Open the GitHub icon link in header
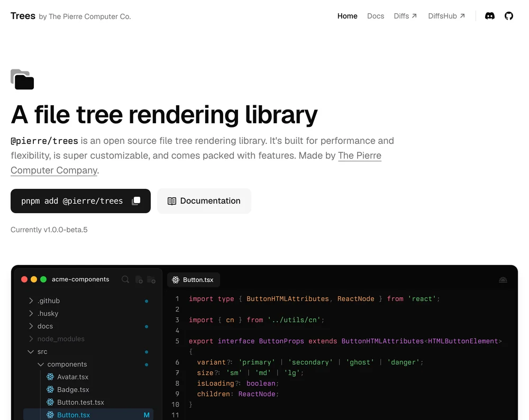This screenshot has height=420, width=529. [x=509, y=16]
